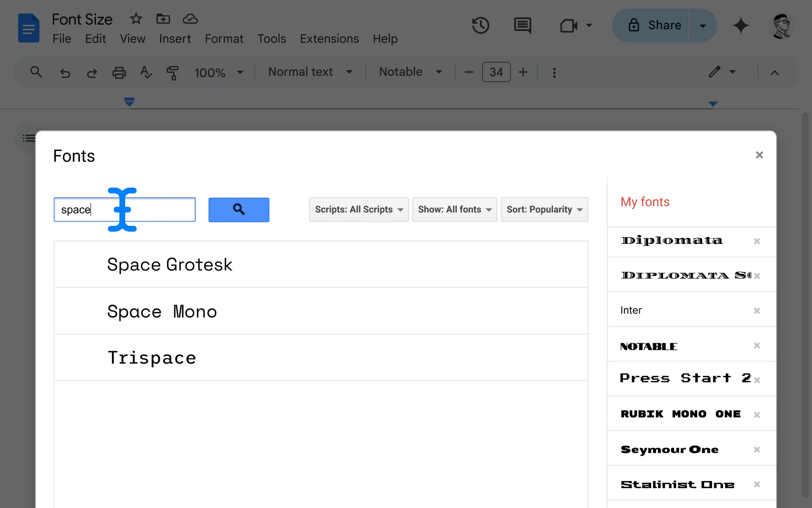Remove Press Start 2P from My fonts
This screenshot has height=508, width=812.
click(757, 380)
